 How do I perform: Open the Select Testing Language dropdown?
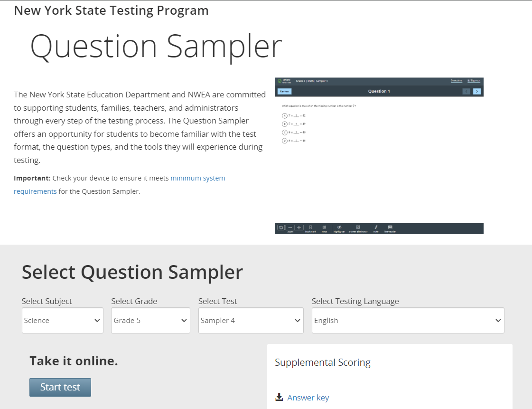click(x=408, y=320)
